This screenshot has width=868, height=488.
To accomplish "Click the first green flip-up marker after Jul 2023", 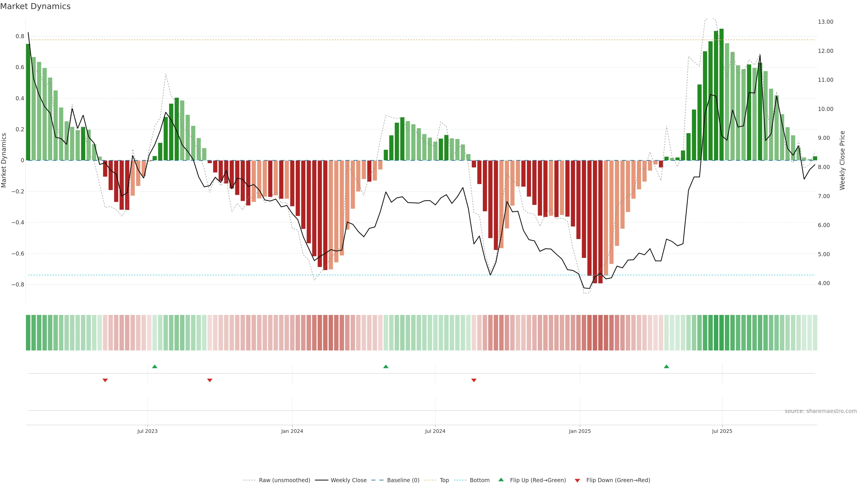I will pyautogui.click(x=155, y=366).
